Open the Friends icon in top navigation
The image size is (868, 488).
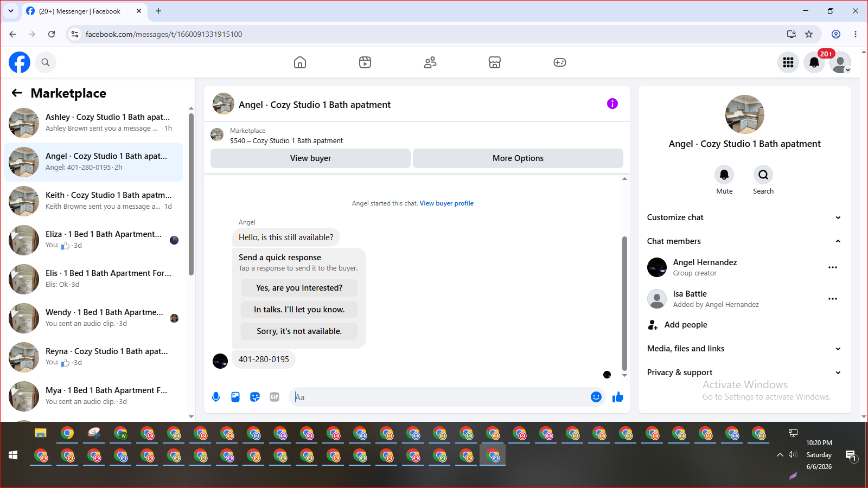click(x=430, y=62)
